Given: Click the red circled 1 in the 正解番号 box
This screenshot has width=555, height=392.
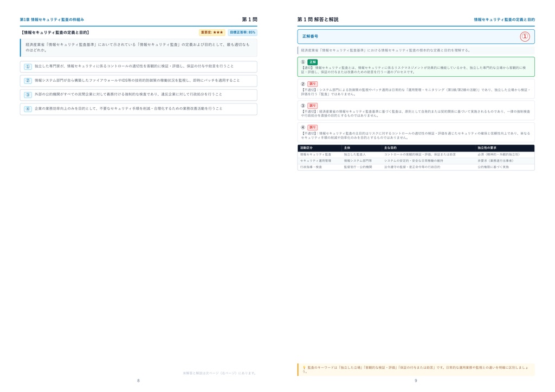Looking at the screenshot, I should click(525, 36).
